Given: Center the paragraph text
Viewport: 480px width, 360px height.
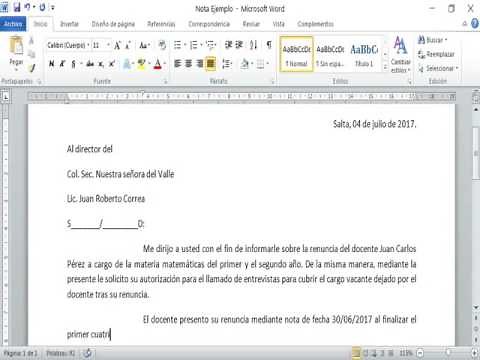Looking at the screenshot, I should pos(189,63).
